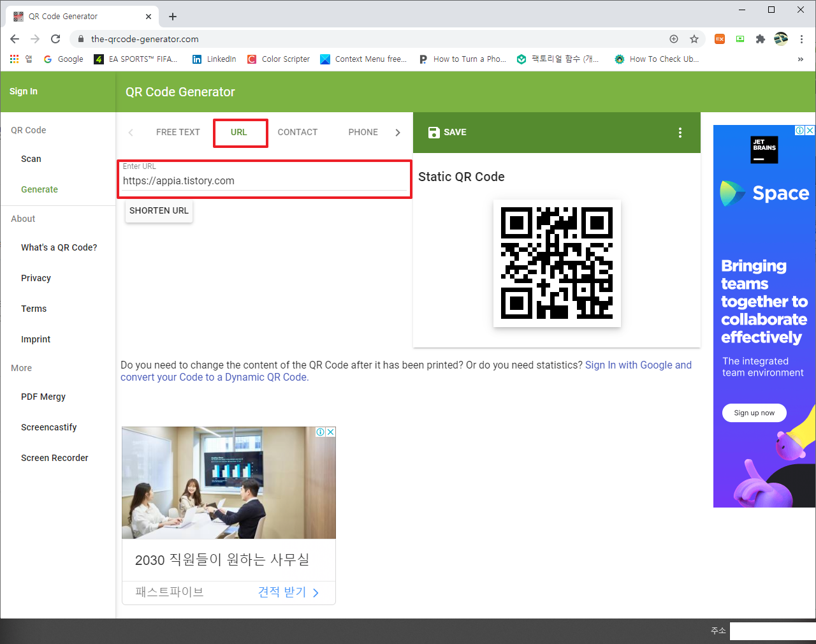
Task: Open the LinkedIn bookmark
Action: click(214, 59)
